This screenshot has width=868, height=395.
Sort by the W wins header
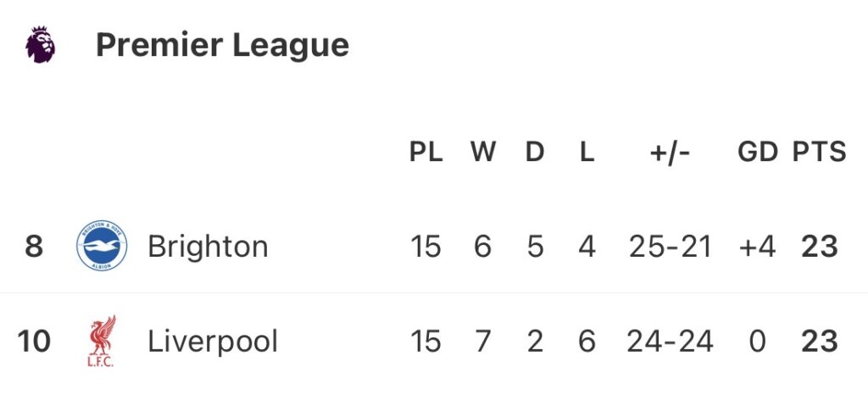click(483, 152)
